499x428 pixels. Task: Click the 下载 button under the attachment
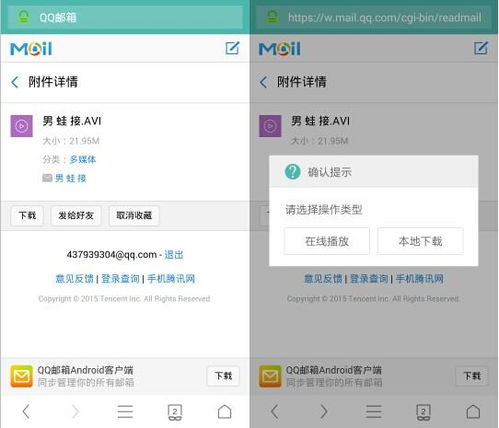[27, 216]
